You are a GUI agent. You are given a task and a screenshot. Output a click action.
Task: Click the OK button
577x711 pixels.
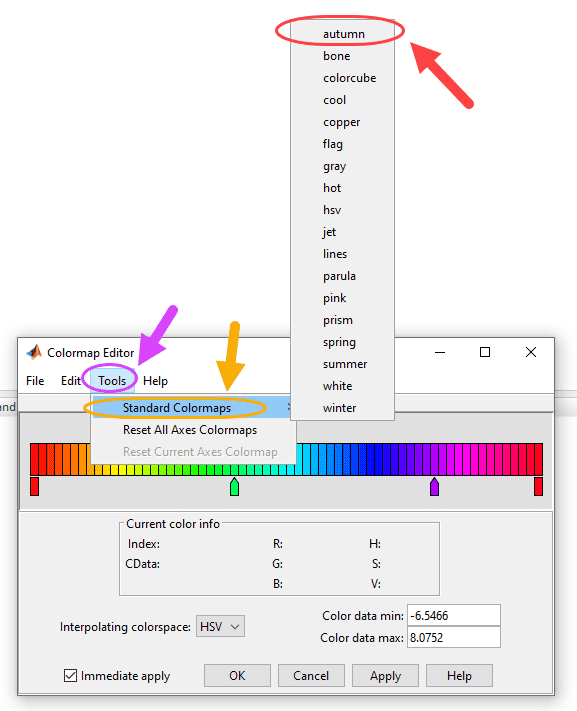[x=237, y=676]
